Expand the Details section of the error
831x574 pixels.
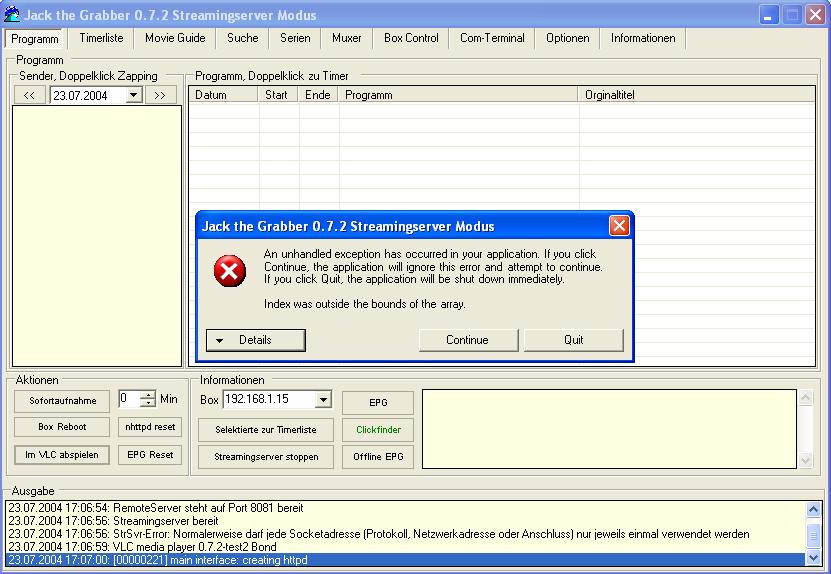(x=255, y=340)
